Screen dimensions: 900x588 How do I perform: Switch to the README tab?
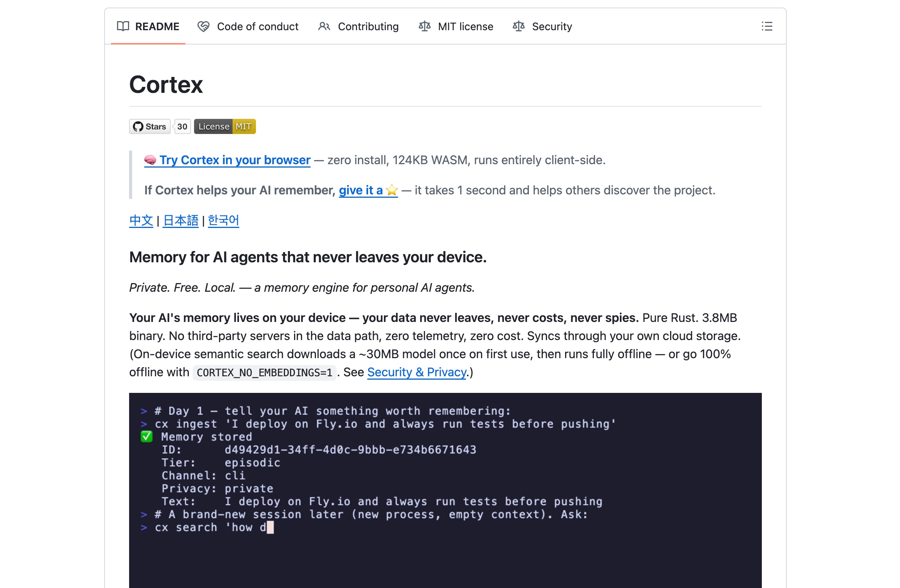tap(148, 26)
